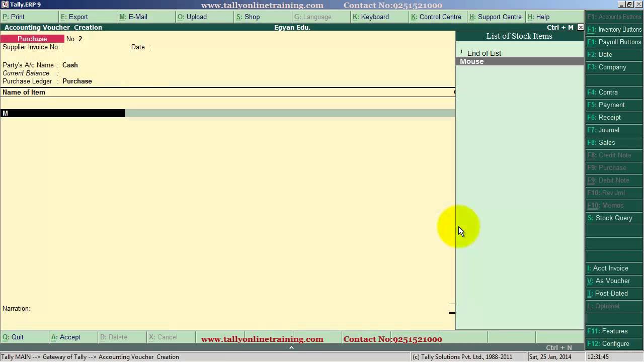Click the Print button in top bar
Viewport: 644px width, 362px height.
coord(29,17)
